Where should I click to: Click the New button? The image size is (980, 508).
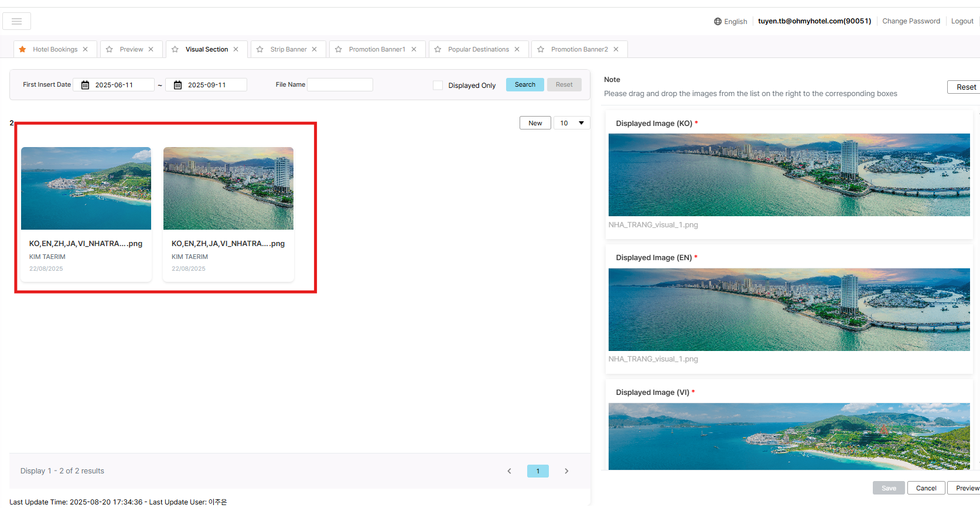[x=535, y=123]
